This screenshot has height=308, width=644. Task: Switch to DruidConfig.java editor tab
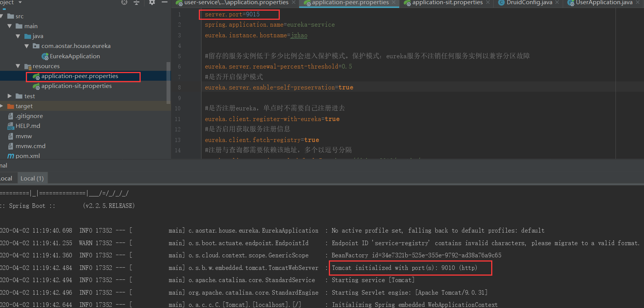coord(529,3)
